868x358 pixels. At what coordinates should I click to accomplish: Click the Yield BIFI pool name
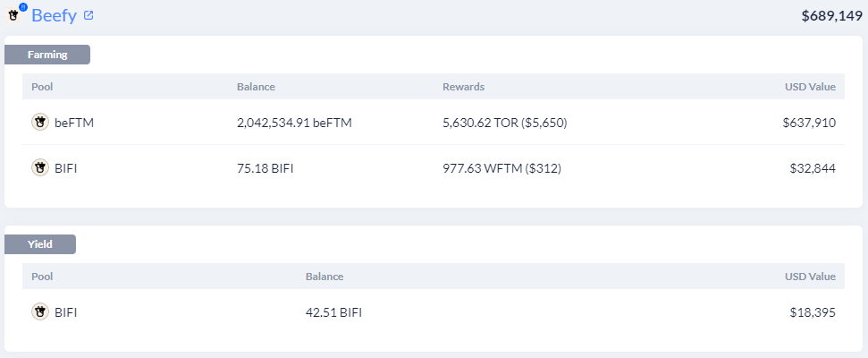(66, 312)
